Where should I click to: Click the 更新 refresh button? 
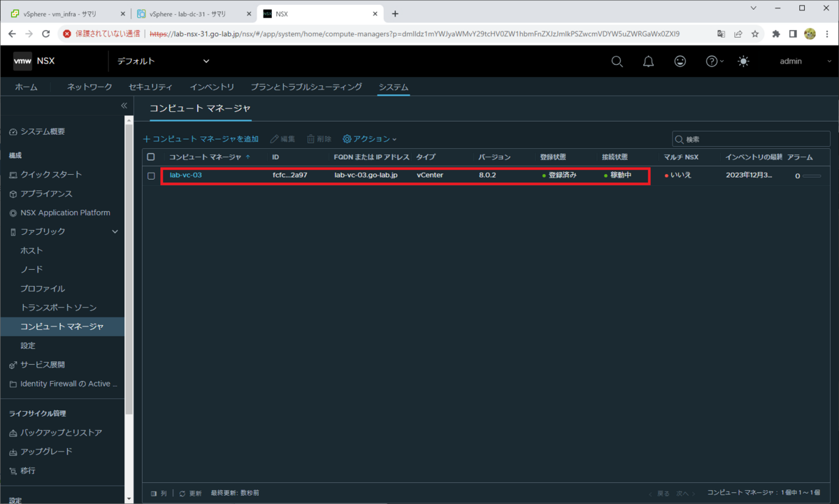190,493
